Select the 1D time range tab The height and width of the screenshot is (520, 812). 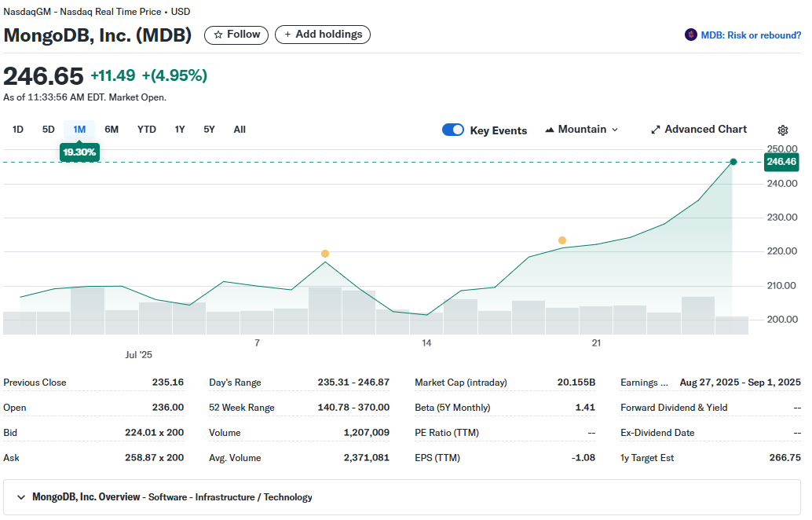[x=17, y=130]
